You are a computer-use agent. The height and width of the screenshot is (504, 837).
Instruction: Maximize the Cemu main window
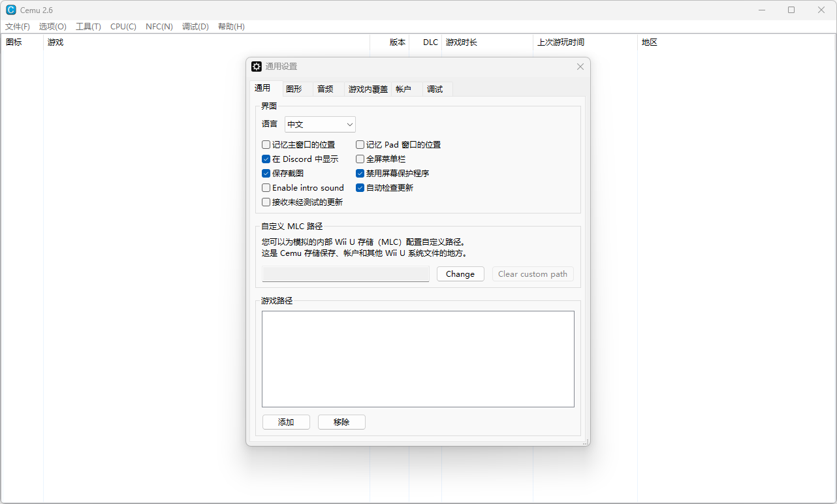tap(791, 10)
